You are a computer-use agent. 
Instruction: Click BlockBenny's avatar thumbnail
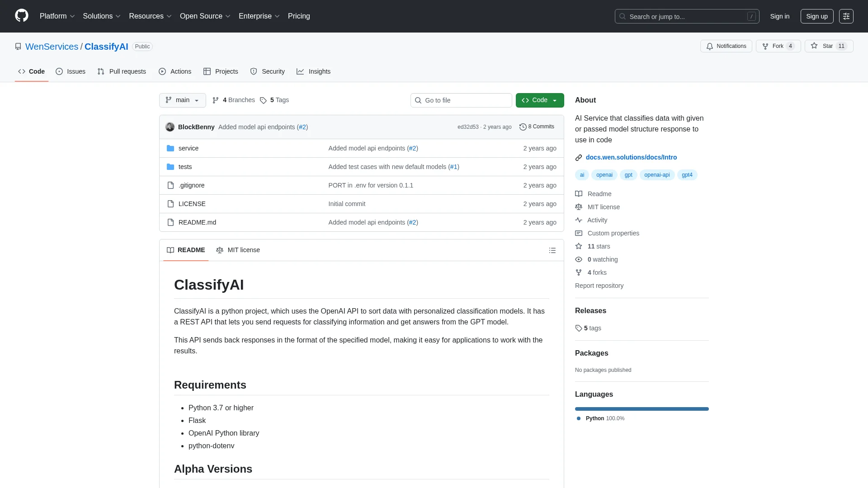170,127
